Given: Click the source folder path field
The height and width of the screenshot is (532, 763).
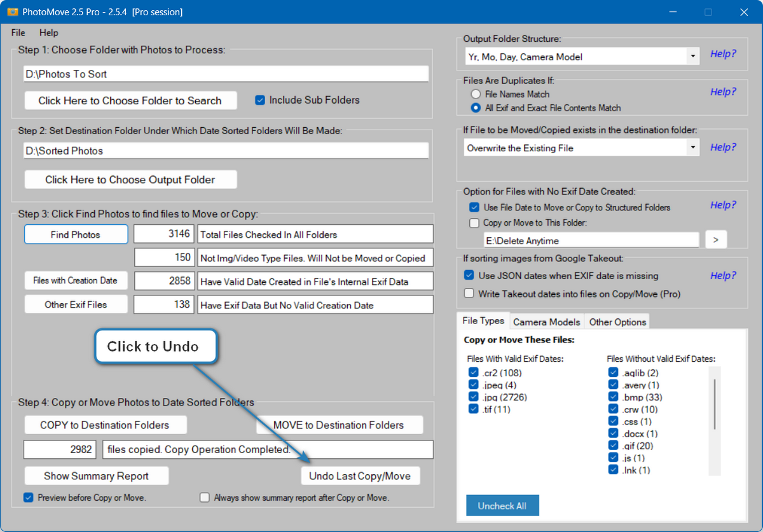Looking at the screenshot, I should point(226,74).
